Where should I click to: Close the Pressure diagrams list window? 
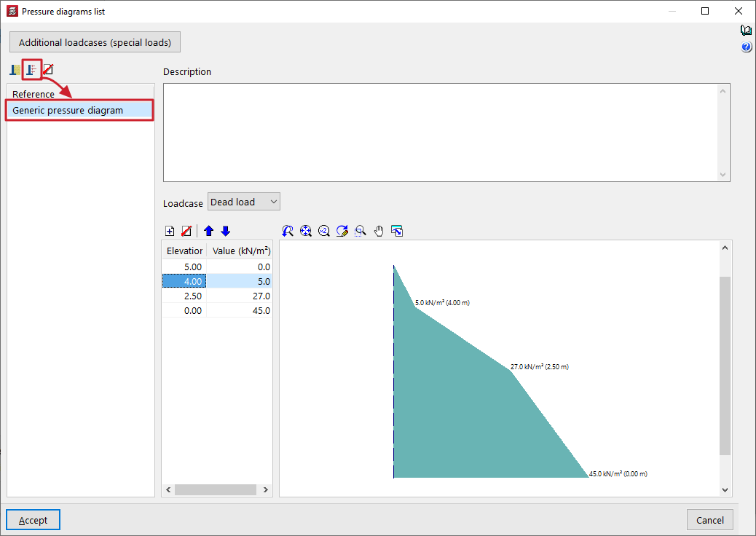[x=739, y=11]
